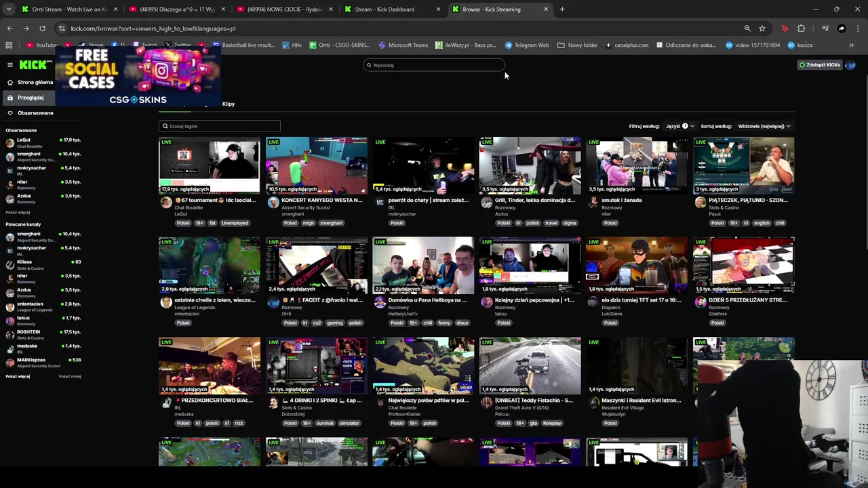This screenshot has width=868, height=488.
Task: Click the simulator tag under Dobrodziej stream
Action: pyautogui.click(x=349, y=423)
